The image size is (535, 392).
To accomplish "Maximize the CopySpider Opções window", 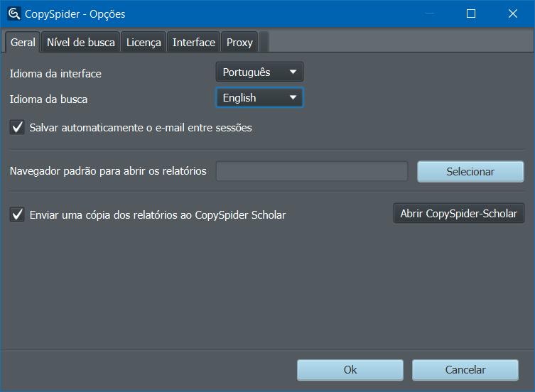I will click(x=471, y=13).
